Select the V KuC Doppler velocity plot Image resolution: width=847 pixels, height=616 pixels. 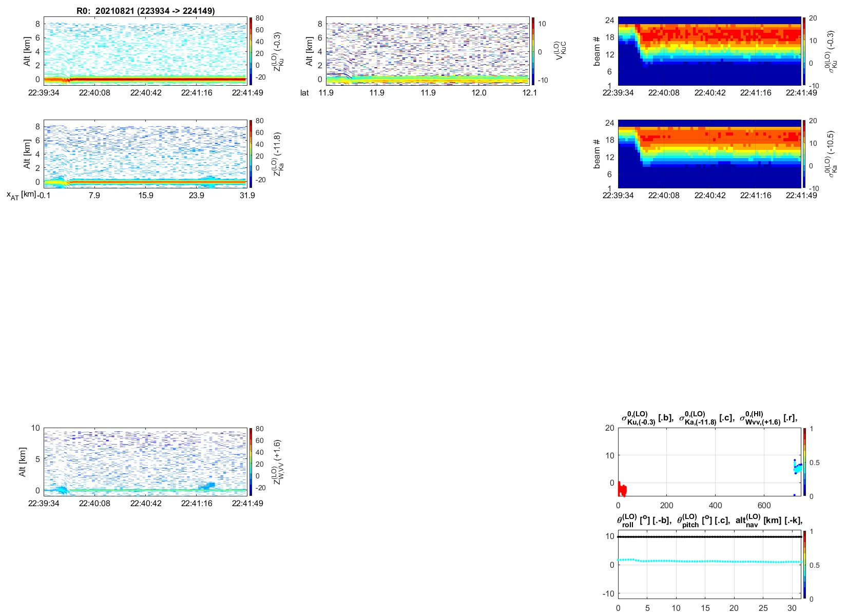click(x=427, y=51)
